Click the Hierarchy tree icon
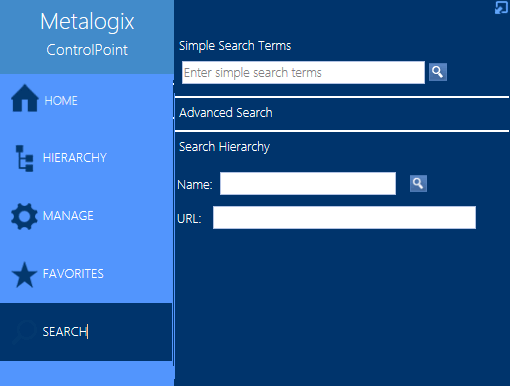This screenshot has width=510, height=386. [25, 158]
